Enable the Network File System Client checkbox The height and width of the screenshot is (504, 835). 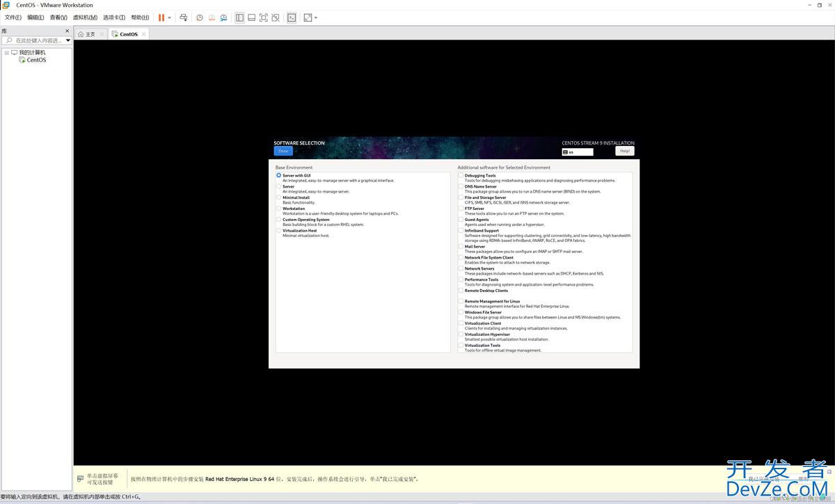[461, 258]
